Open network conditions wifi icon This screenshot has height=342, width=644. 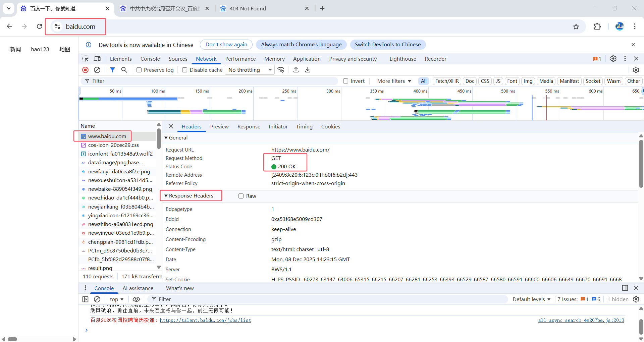coord(281,70)
